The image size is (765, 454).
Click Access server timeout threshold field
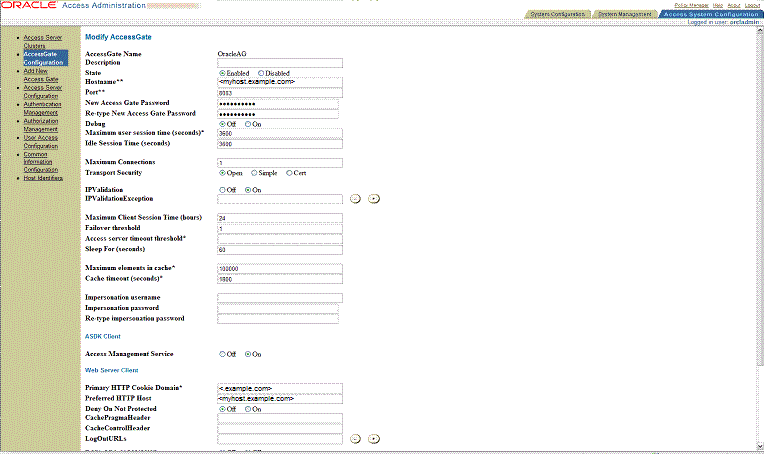tap(280, 239)
